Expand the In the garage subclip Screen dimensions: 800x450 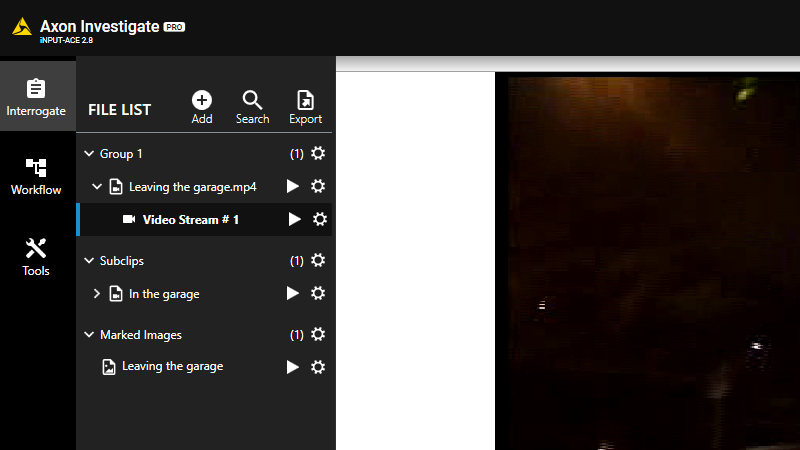click(x=97, y=294)
